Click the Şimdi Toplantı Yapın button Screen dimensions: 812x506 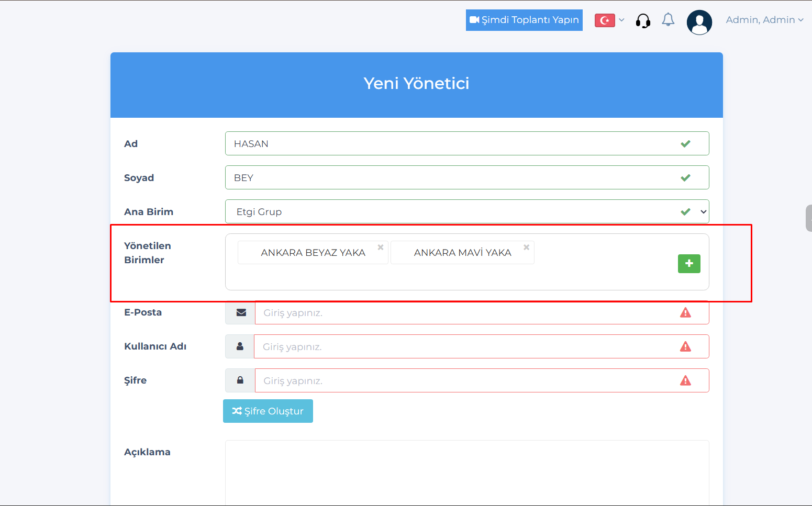point(524,20)
